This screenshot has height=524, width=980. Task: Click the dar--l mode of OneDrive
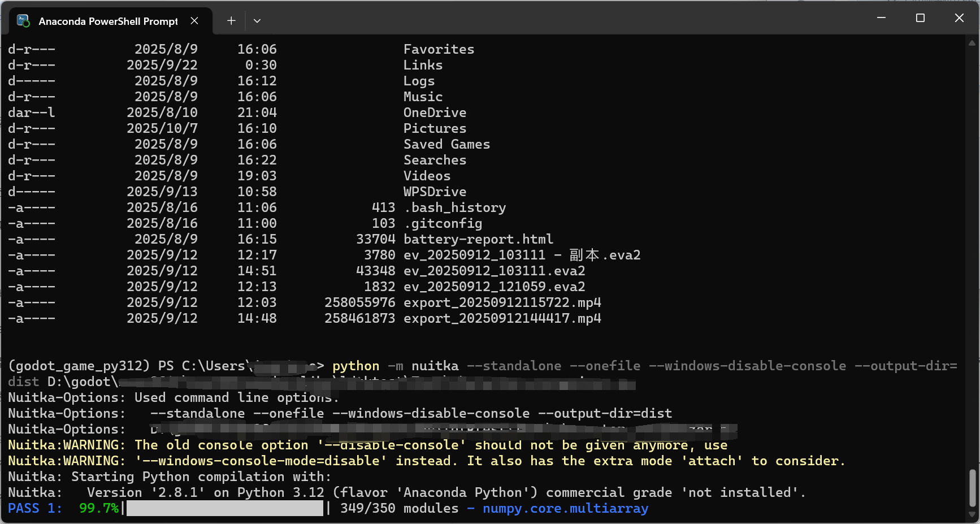pos(32,112)
